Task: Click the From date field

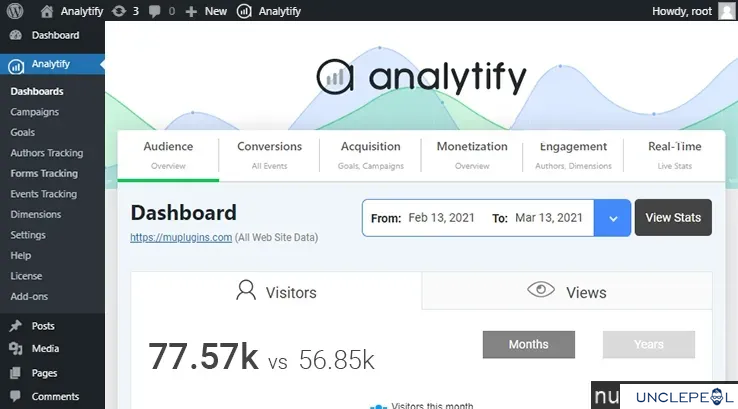Action: [x=423, y=218]
